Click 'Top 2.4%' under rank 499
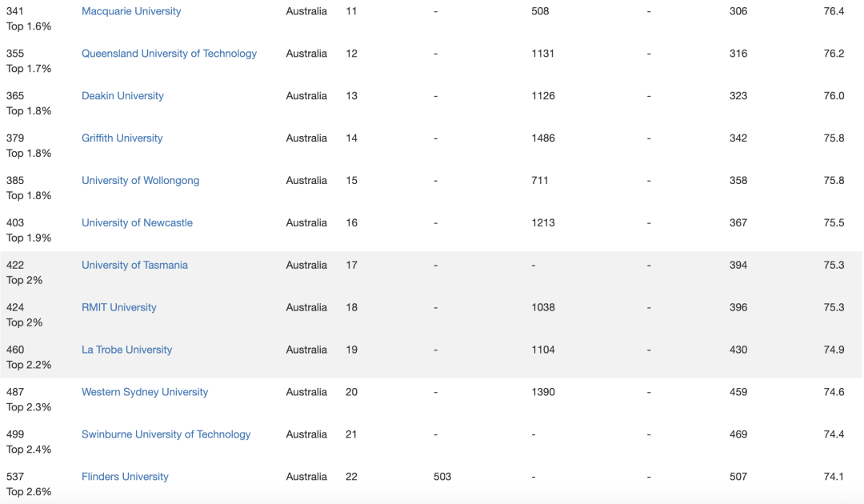Image resolution: width=864 pixels, height=504 pixels. (29, 450)
